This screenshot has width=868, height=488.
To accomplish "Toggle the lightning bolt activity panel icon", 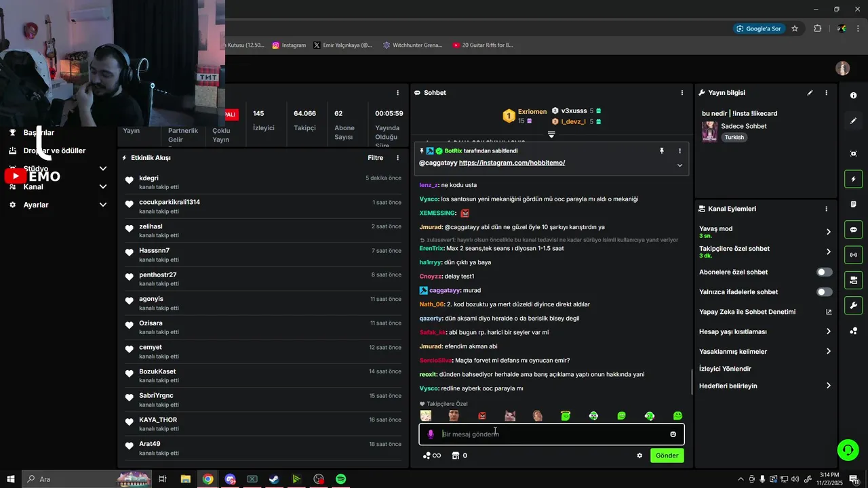I will 854,179.
